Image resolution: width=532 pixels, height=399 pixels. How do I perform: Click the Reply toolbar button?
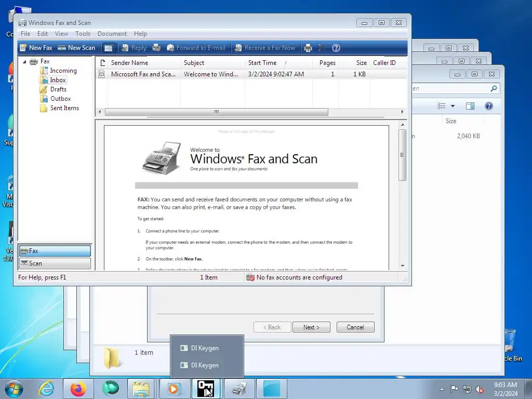pyautogui.click(x=134, y=48)
